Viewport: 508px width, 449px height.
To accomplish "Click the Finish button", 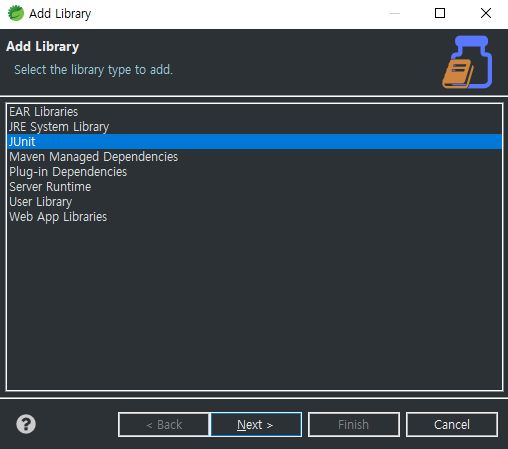I will (x=354, y=425).
